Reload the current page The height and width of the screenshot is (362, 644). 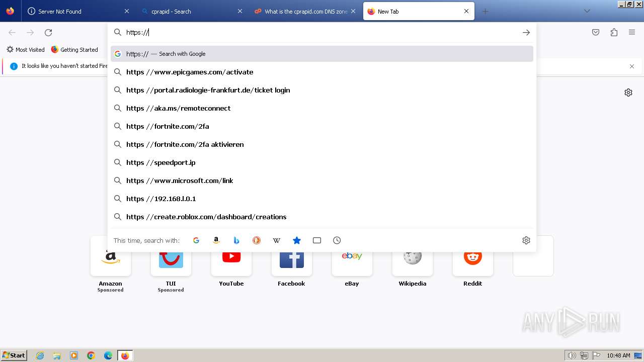48,33
